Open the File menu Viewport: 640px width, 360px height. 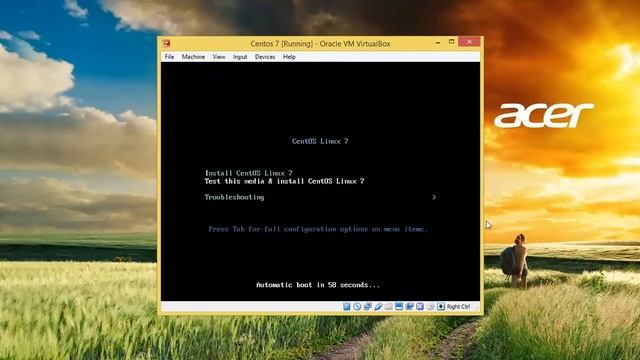click(x=169, y=57)
